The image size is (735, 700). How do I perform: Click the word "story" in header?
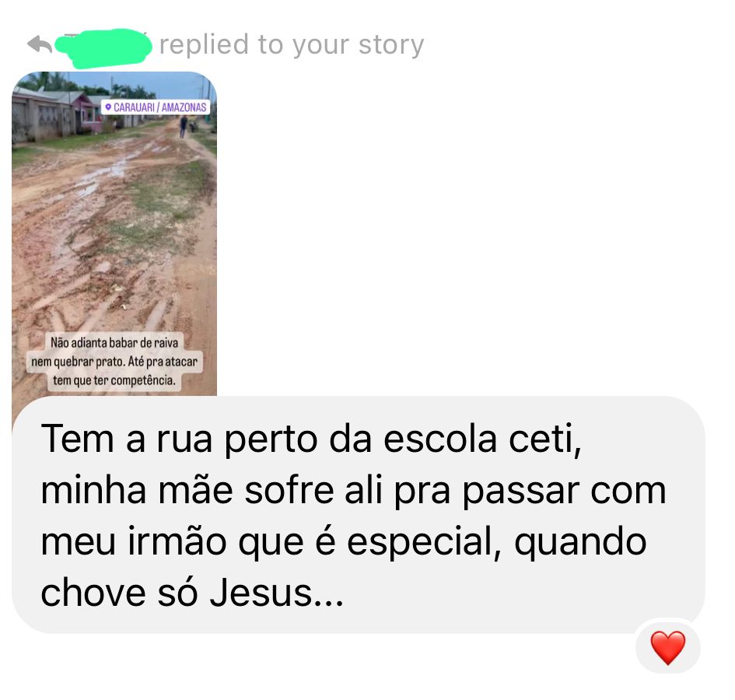coord(391,45)
